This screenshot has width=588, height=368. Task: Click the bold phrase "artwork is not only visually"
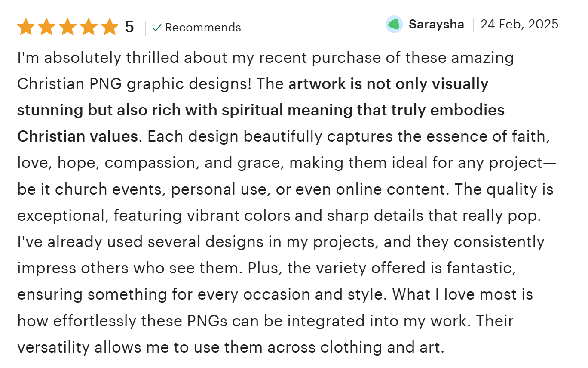(x=388, y=84)
